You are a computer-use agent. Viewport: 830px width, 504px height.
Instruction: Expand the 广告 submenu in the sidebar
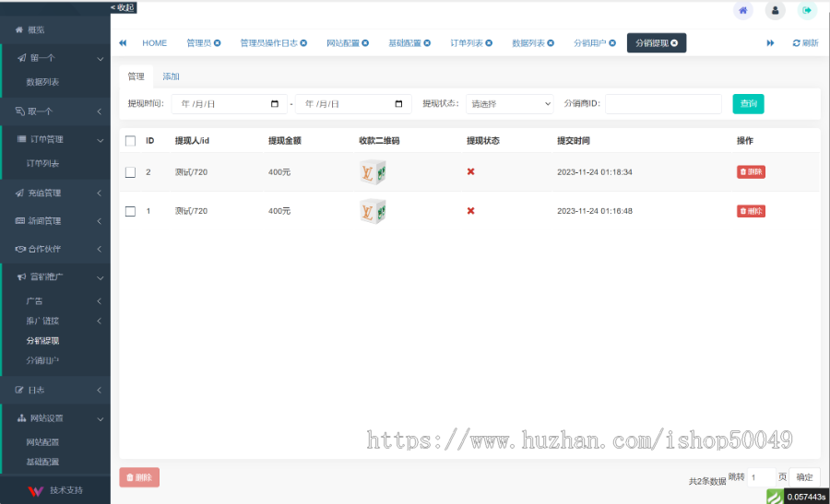pyautogui.click(x=55, y=301)
